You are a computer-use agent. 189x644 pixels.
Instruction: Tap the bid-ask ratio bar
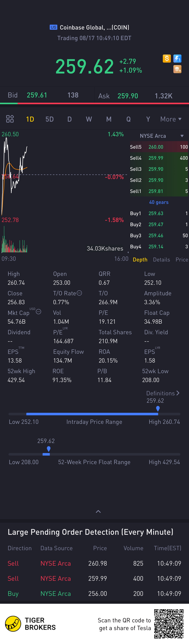pyautogui.click(x=94, y=103)
